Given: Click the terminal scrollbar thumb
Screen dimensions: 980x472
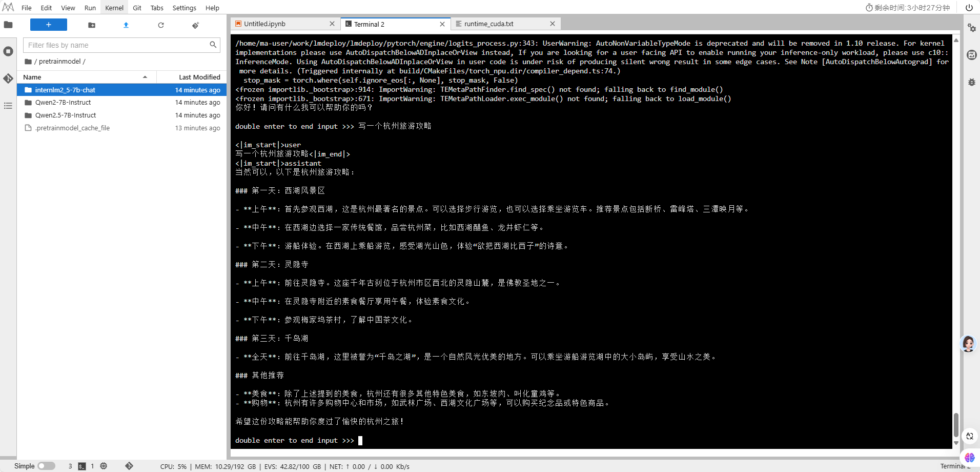Looking at the screenshot, I should 956,425.
